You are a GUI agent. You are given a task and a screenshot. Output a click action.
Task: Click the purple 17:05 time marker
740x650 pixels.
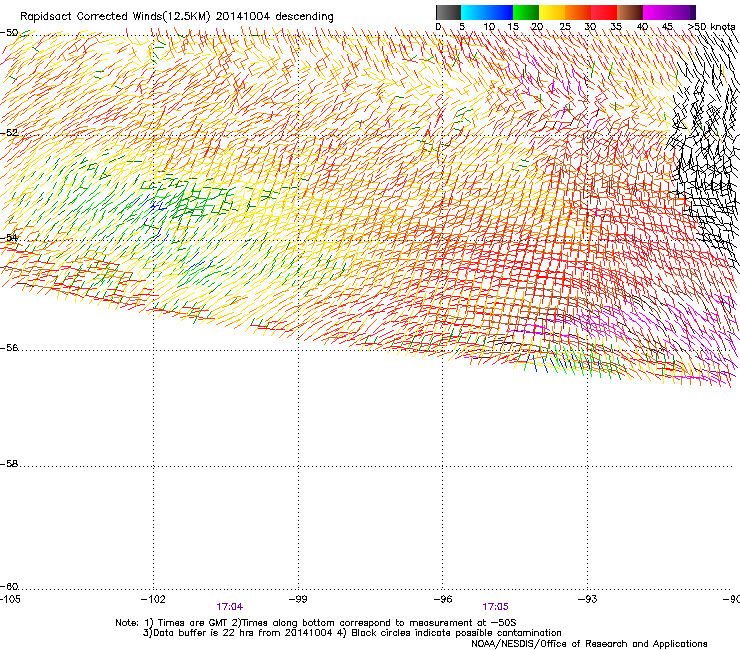tap(496, 607)
